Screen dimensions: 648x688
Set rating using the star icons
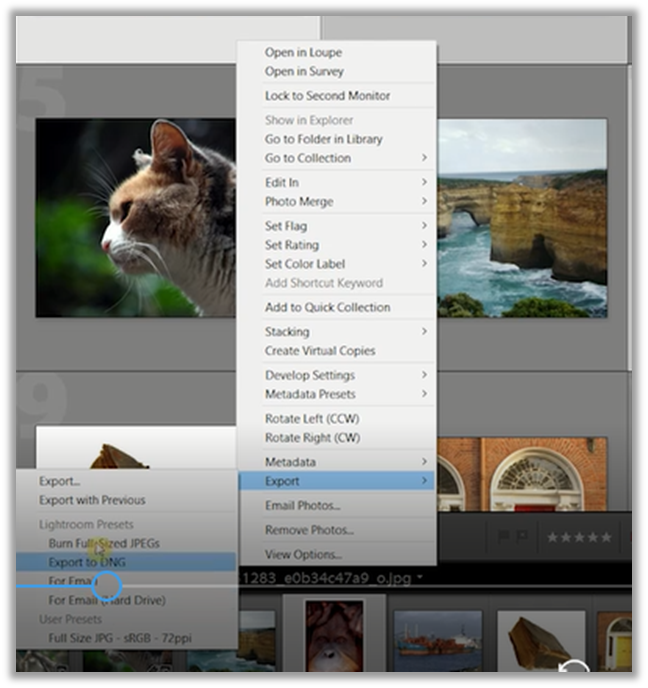(x=579, y=537)
